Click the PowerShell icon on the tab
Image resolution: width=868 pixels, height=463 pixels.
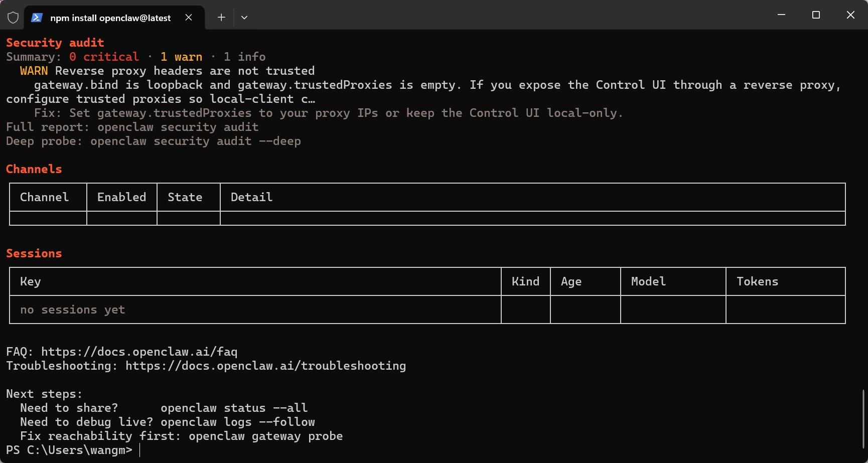(37, 18)
